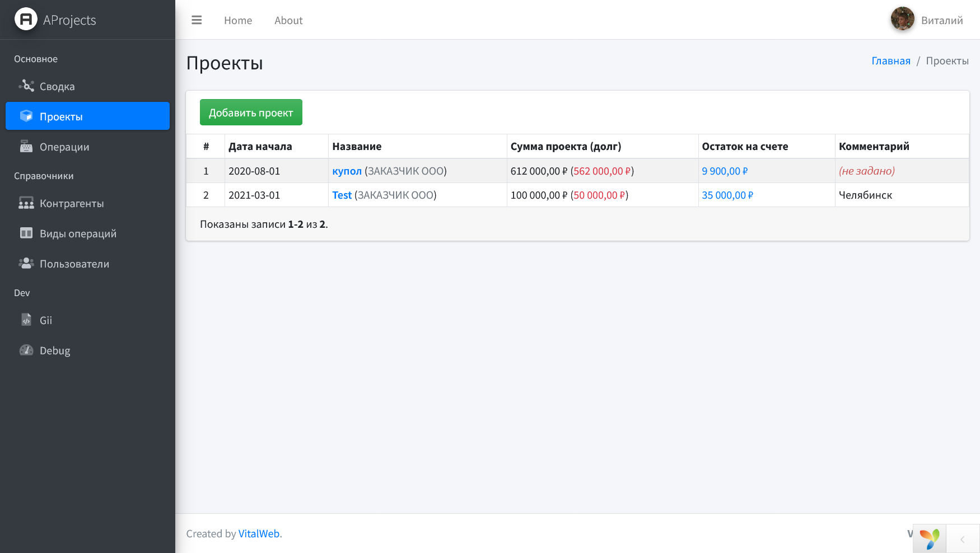Open the Сводка sidebar section
The height and width of the screenshot is (553, 980).
point(87,86)
